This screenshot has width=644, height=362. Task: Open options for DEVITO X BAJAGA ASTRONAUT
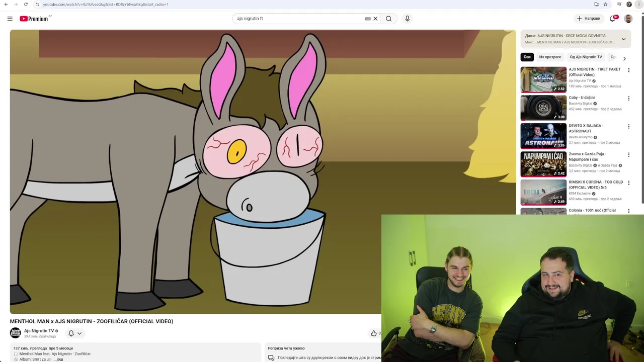(628, 127)
